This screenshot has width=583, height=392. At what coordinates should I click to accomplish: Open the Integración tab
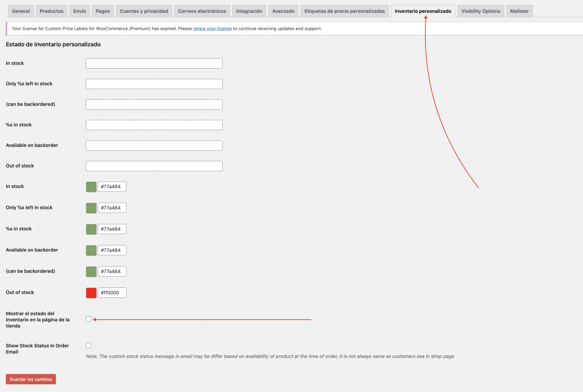(249, 11)
